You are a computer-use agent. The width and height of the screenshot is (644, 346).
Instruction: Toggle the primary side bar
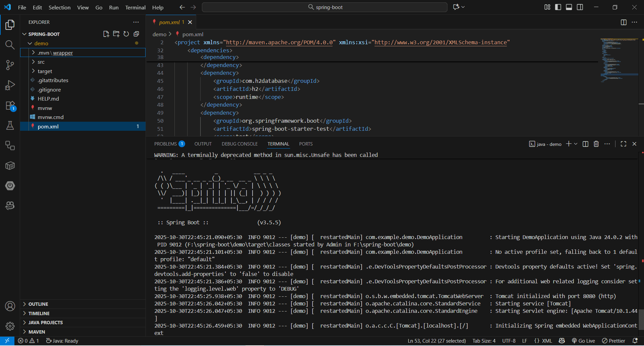(x=558, y=7)
